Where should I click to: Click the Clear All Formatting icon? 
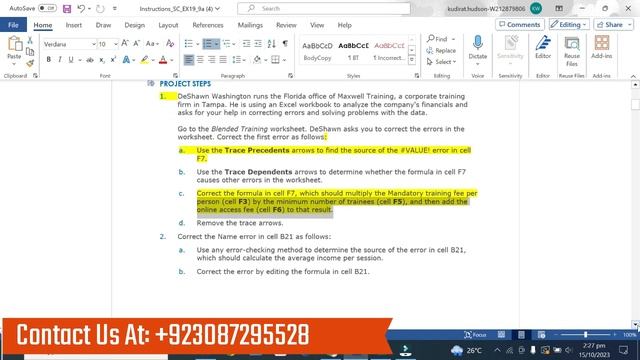click(170, 44)
